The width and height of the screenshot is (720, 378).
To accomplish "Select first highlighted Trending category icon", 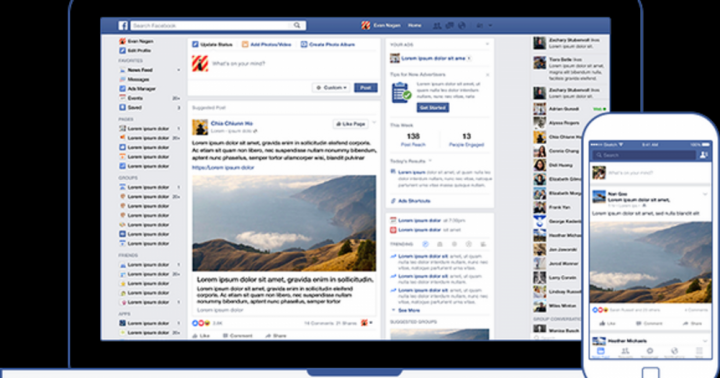I will point(425,244).
